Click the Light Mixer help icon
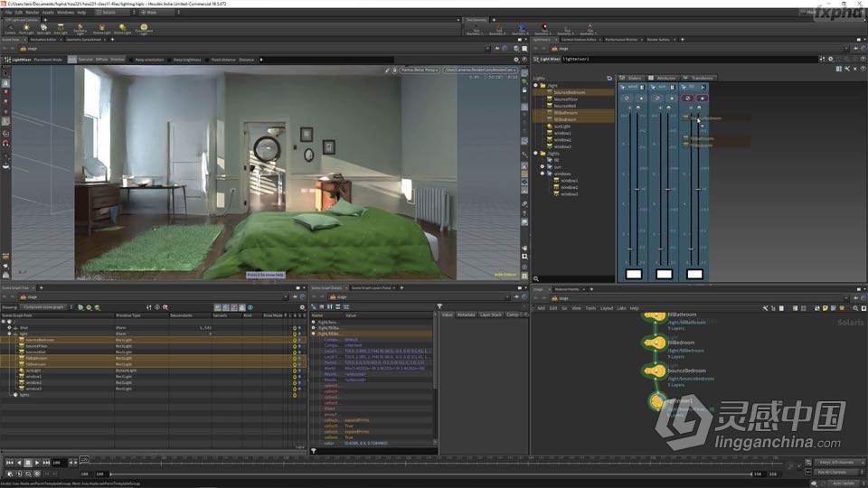 tap(863, 60)
